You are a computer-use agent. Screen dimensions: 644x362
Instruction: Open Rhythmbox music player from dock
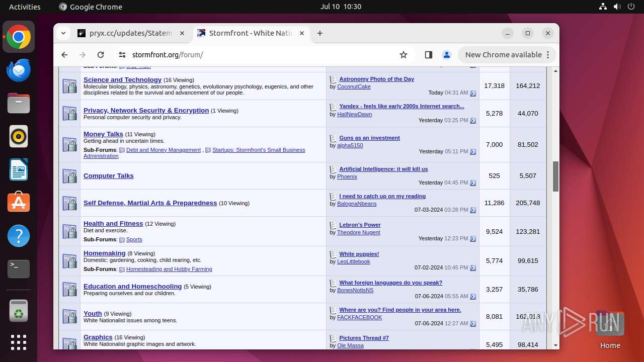19,136
